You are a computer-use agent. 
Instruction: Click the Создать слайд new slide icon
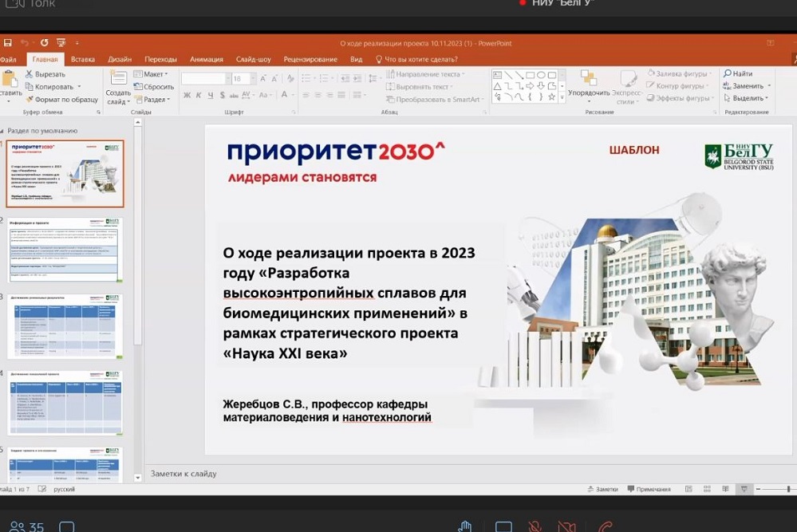[x=117, y=79]
